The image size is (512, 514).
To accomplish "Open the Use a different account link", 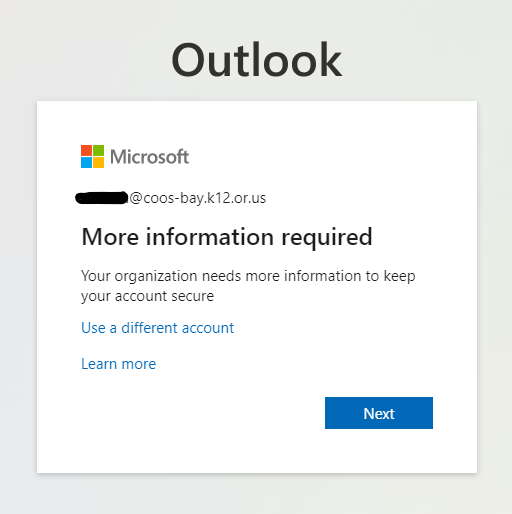I will 157,328.
